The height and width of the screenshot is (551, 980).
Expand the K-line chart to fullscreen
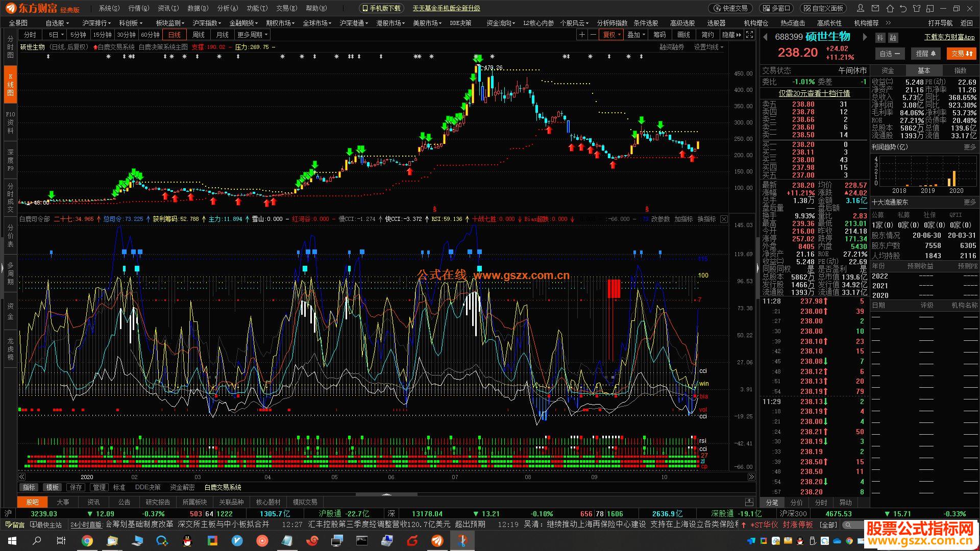click(x=749, y=35)
